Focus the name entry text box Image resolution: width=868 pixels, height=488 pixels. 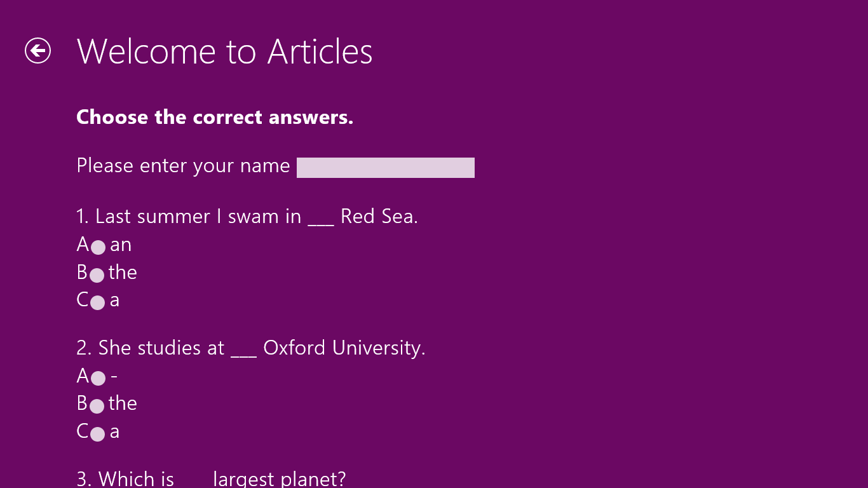point(385,168)
